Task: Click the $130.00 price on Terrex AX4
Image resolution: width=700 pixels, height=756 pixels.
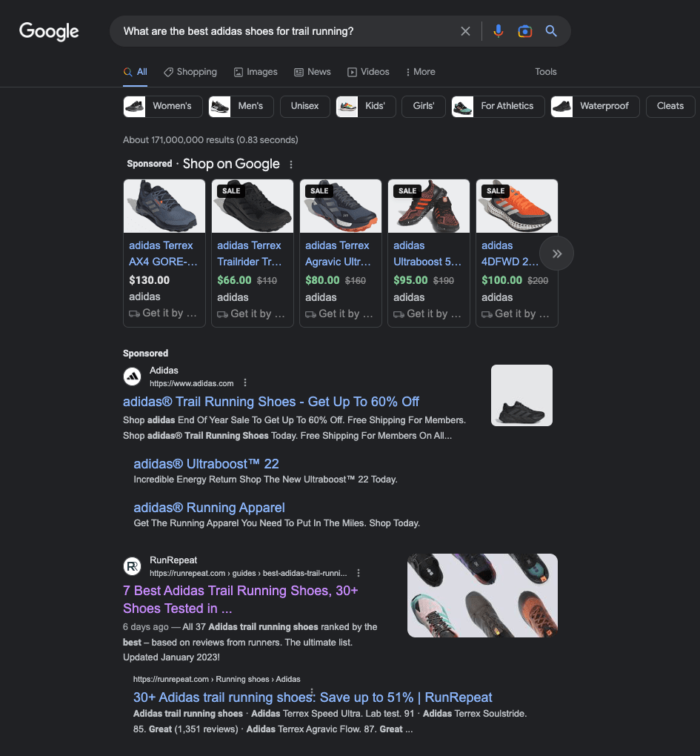Action: coord(150,280)
